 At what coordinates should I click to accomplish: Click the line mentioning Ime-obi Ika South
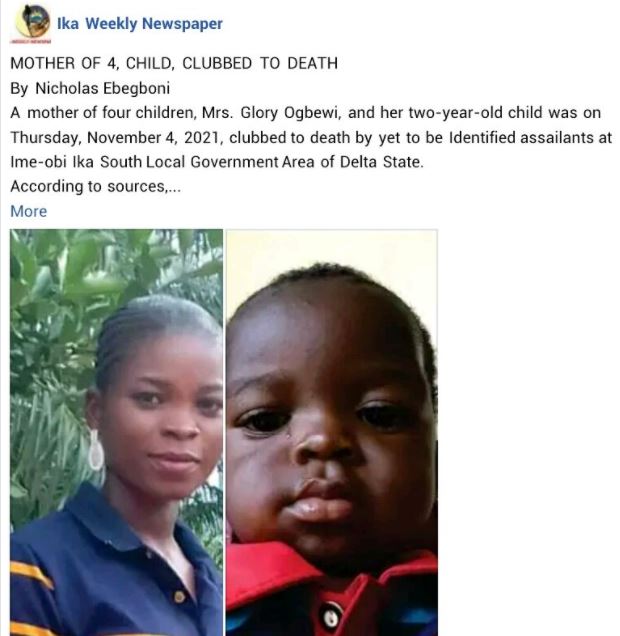point(217,162)
